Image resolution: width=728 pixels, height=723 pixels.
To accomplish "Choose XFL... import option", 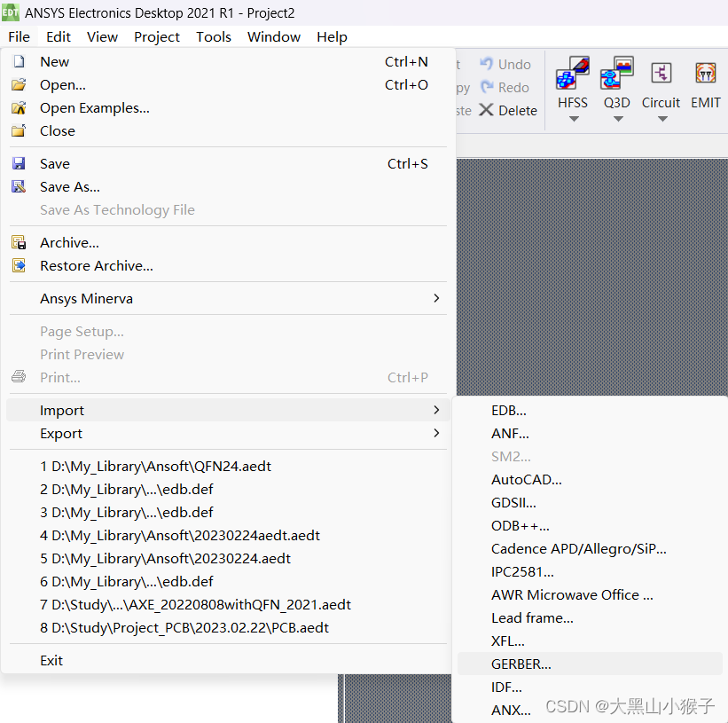I will (590, 640).
